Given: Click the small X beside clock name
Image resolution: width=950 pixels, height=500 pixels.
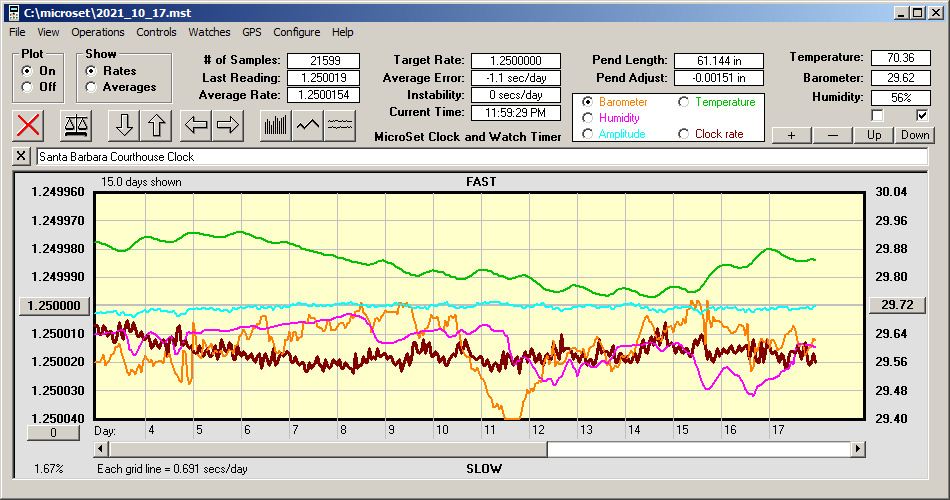Looking at the screenshot, I should click(21, 156).
